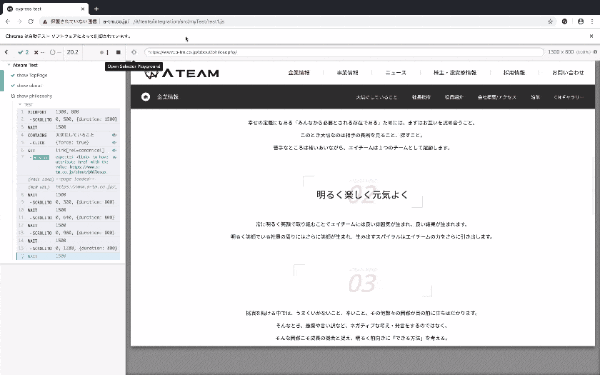Viewport: 600px width, 375px height.
Task: Click the CLICK {force: true} command row
Action: (68, 142)
